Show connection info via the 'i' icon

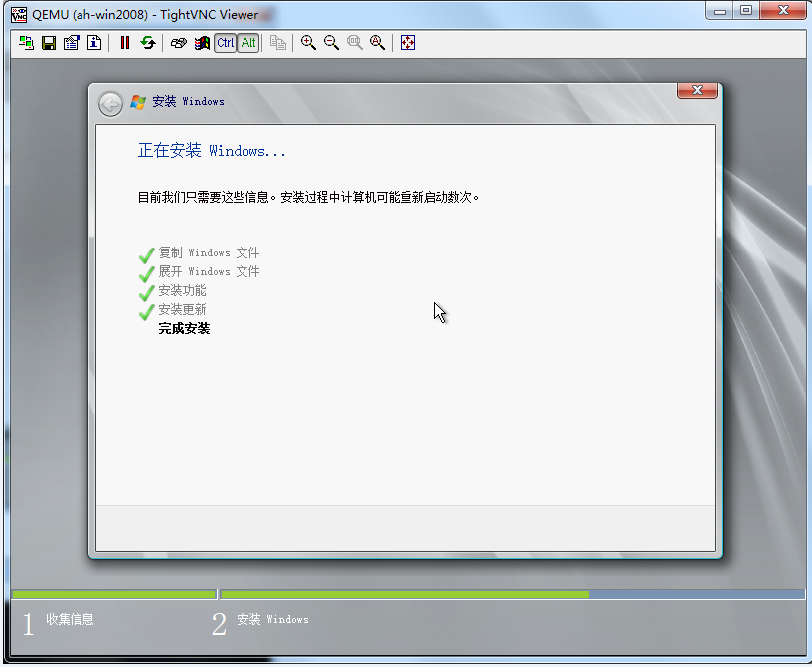coord(93,43)
